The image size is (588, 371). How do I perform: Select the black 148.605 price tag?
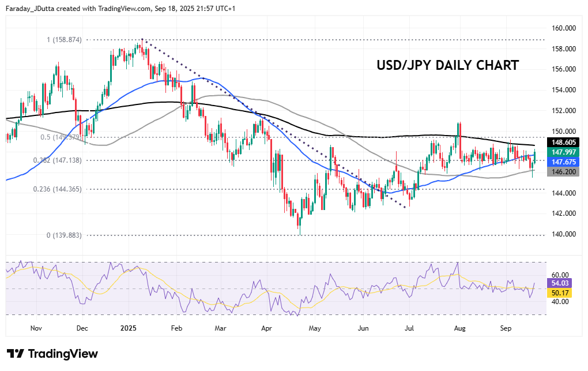563,142
